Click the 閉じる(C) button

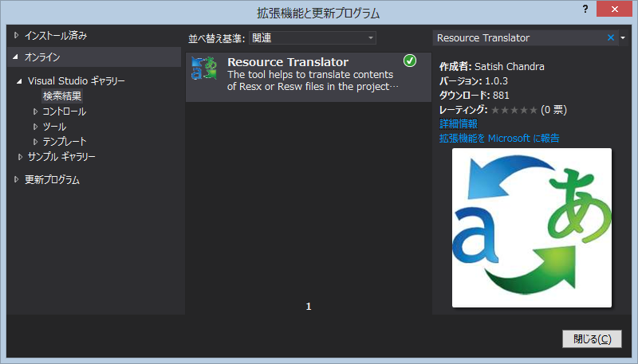point(592,339)
